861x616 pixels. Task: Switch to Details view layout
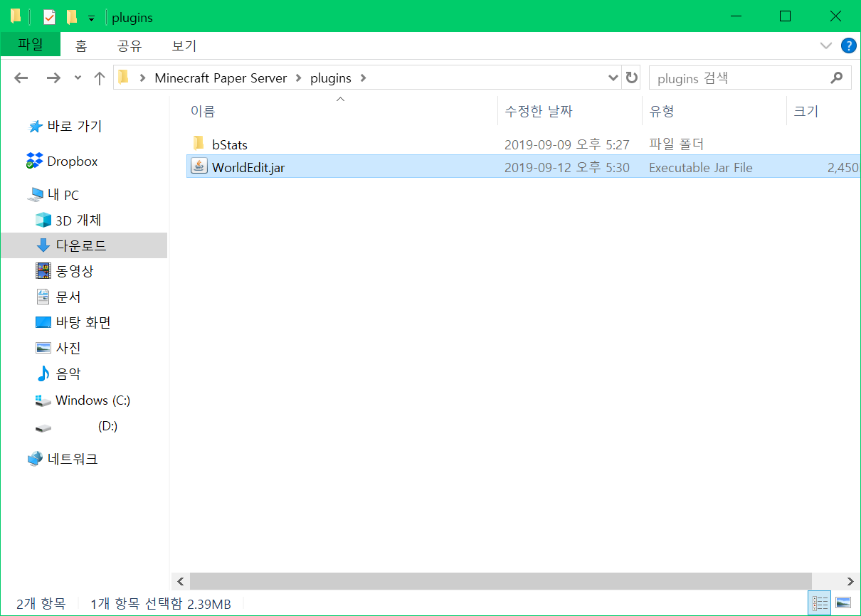tap(820, 603)
